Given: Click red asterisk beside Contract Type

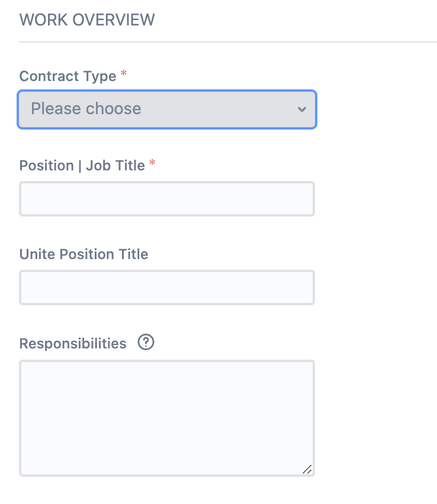Looking at the screenshot, I should [x=124, y=73].
